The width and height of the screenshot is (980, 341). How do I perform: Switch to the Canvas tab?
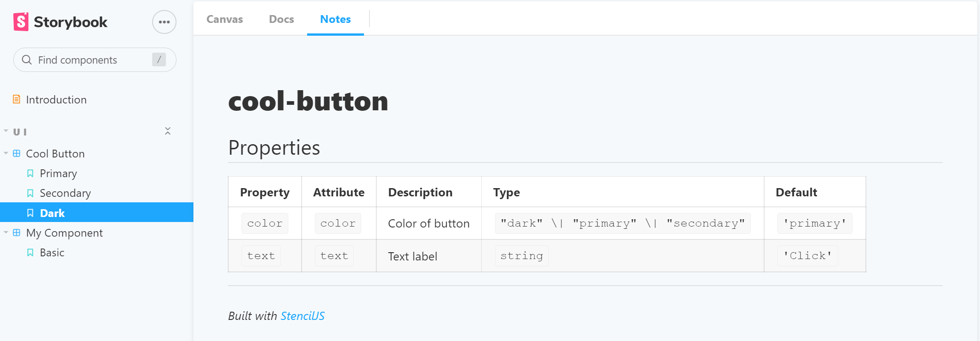(225, 19)
